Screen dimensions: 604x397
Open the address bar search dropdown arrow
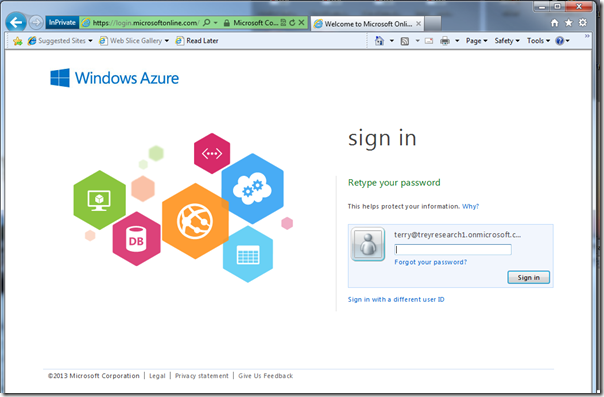(215, 23)
